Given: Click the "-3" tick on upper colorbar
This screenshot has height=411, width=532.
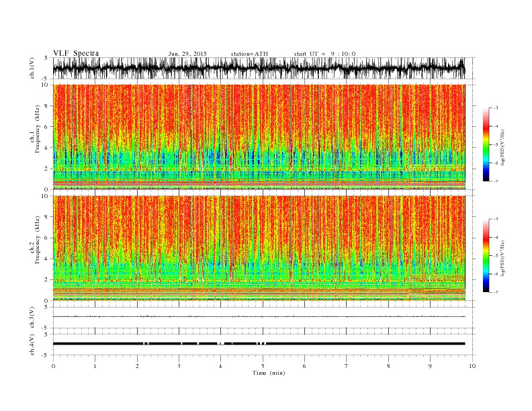Looking at the screenshot, I should 496,108.
